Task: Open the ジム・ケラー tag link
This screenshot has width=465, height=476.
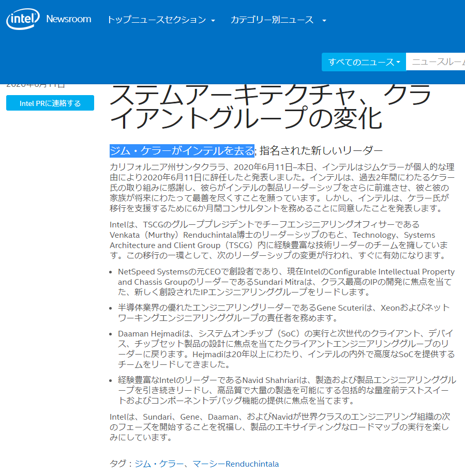Action: [159, 464]
